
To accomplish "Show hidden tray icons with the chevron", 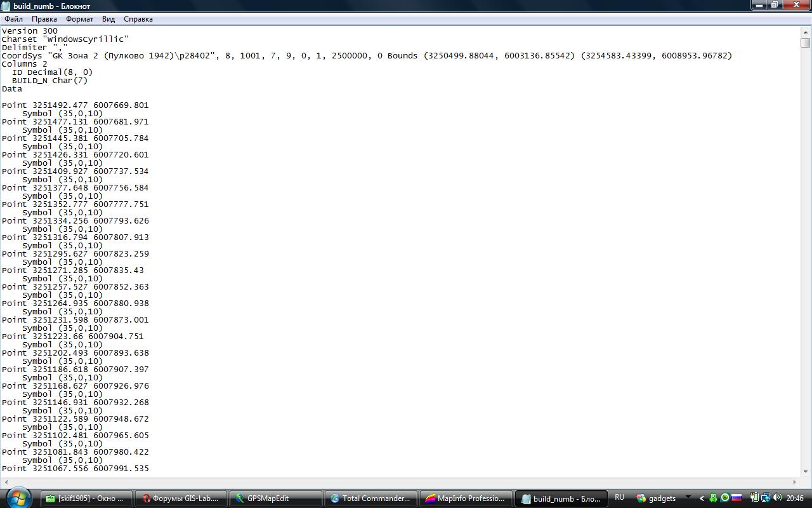I will point(702,498).
